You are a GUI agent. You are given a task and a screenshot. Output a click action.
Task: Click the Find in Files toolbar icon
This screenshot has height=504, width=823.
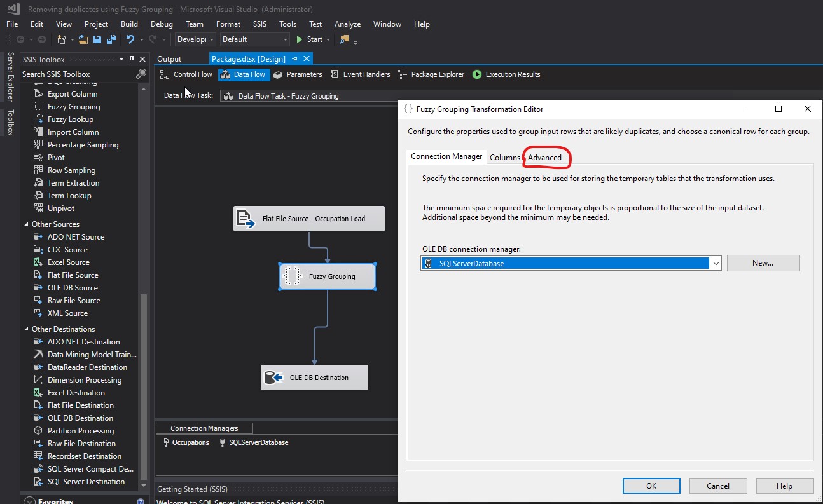point(345,39)
